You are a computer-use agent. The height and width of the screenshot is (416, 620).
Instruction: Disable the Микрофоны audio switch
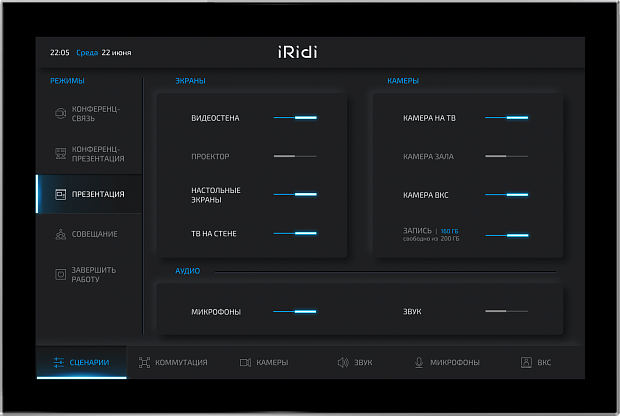coord(296,312)
